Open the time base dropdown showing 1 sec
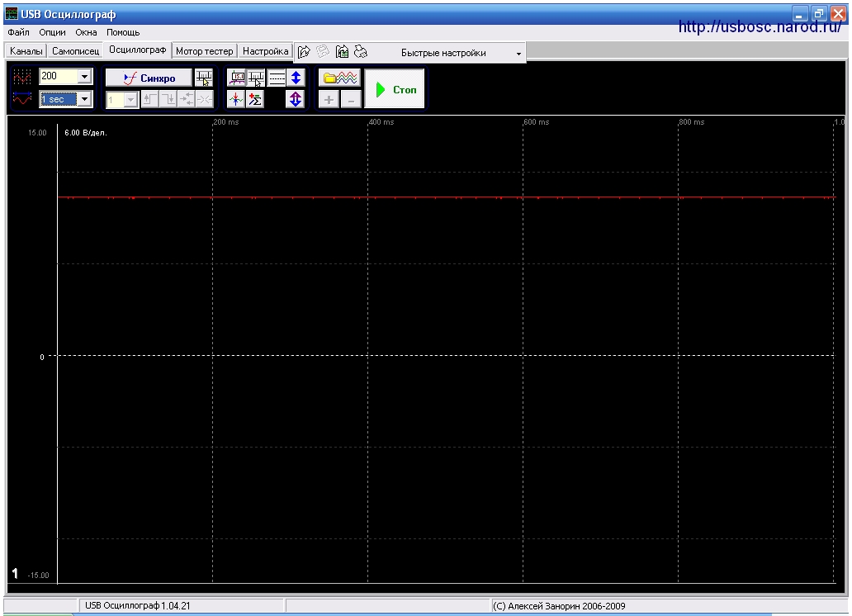This screenshot has width=852, height=616. tap(84, 99)
